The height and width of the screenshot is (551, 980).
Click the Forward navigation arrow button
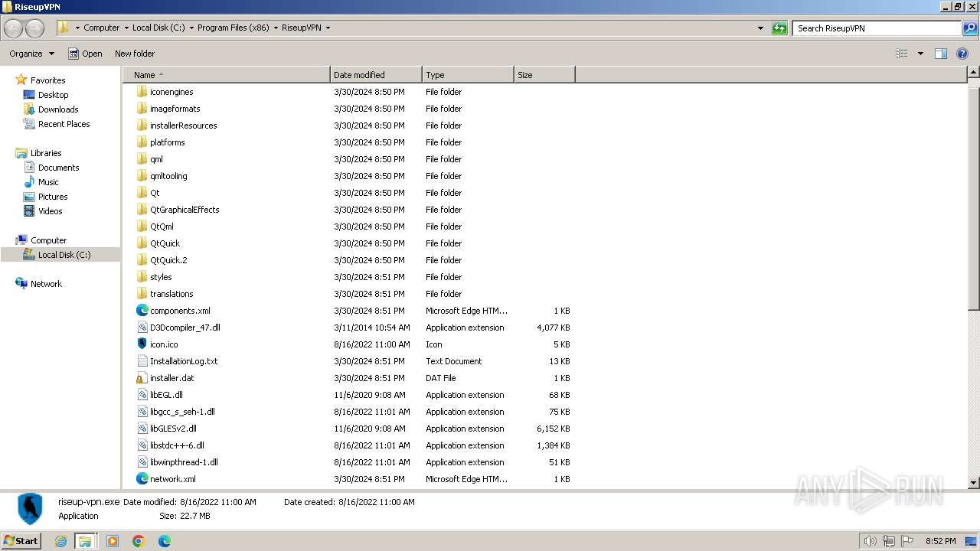[35, 28]
